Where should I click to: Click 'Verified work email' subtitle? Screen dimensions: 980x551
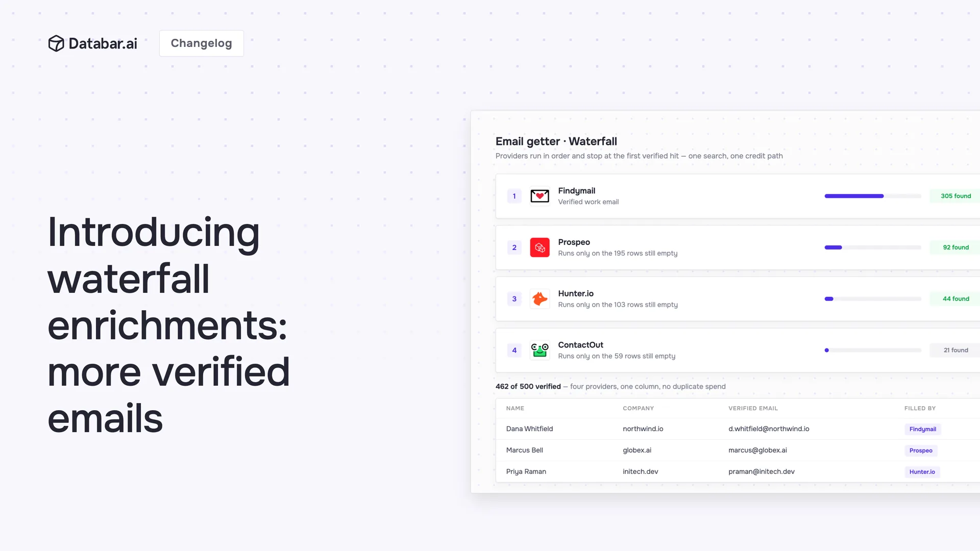tap(588, 202)
